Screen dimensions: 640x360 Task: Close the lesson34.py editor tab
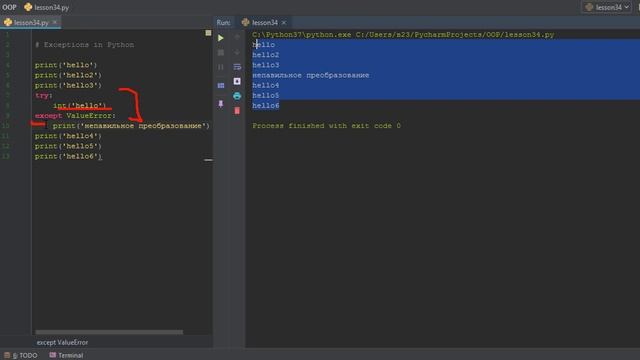(x=55, y=22)
